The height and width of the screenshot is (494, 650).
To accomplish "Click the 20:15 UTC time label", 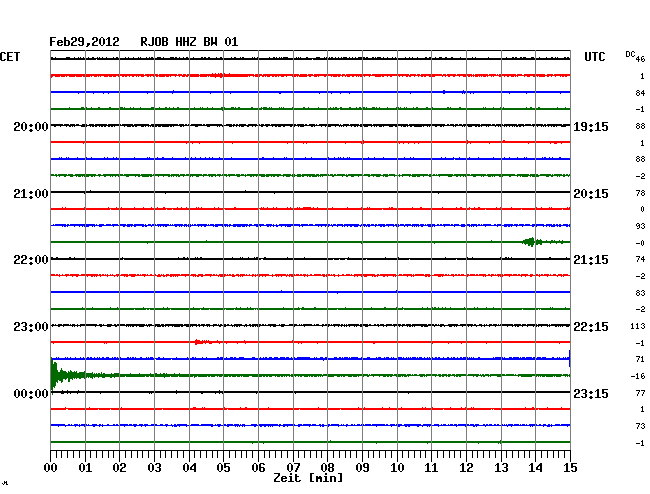I will pos(591,194).
